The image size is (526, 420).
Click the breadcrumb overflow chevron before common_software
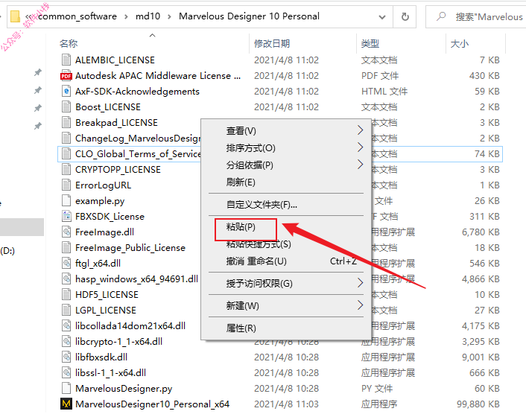point(29,16)
